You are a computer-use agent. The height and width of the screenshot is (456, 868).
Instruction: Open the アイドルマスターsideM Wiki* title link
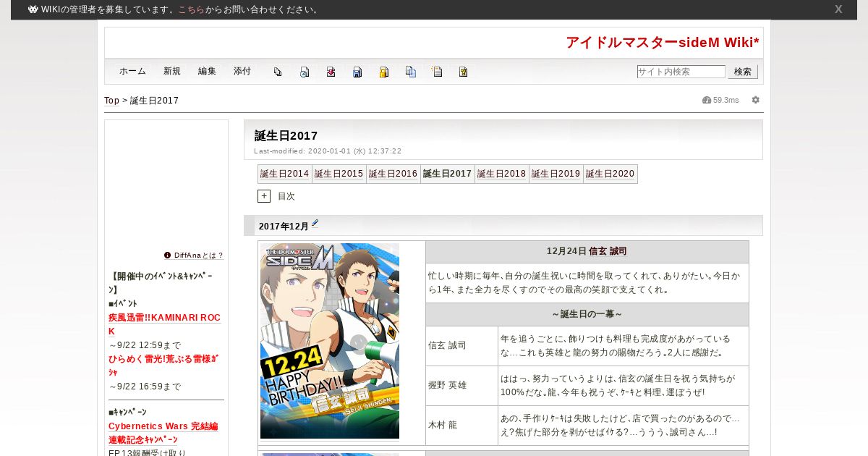pos(663,43)
